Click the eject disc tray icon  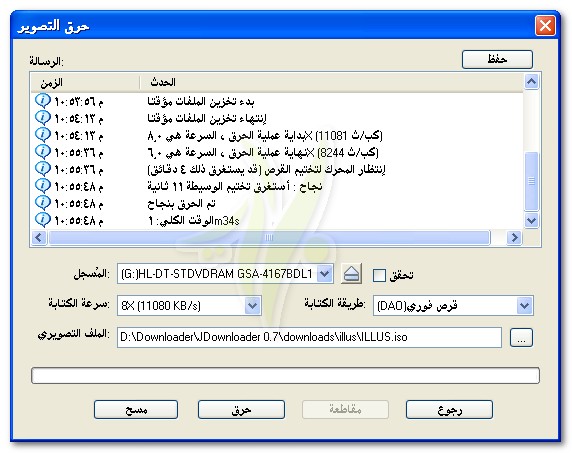[351, 274]
